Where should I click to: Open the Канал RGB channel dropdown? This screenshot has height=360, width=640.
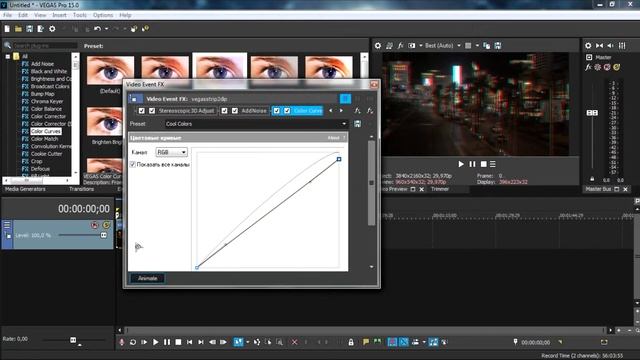point(171,152)
